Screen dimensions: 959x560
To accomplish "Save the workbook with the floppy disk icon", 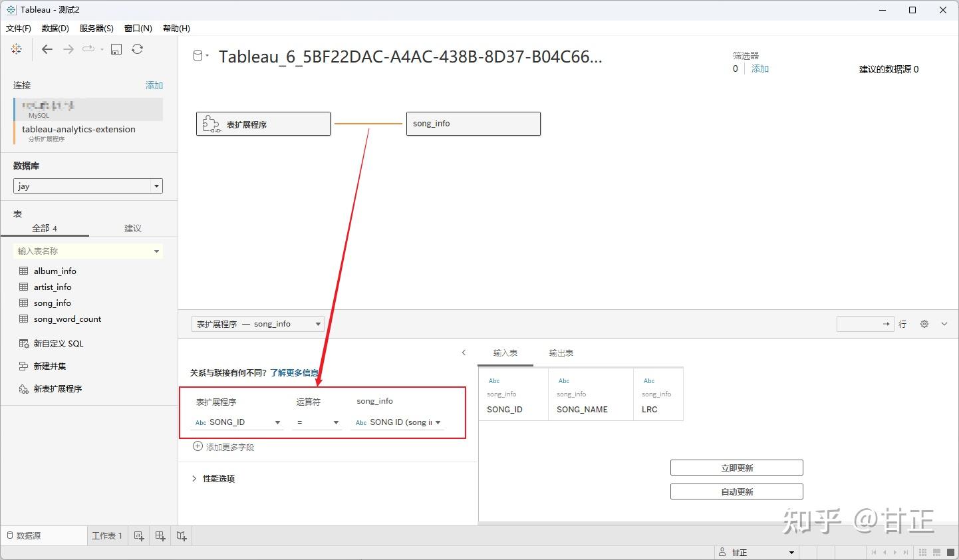I will tap(116, 49).
